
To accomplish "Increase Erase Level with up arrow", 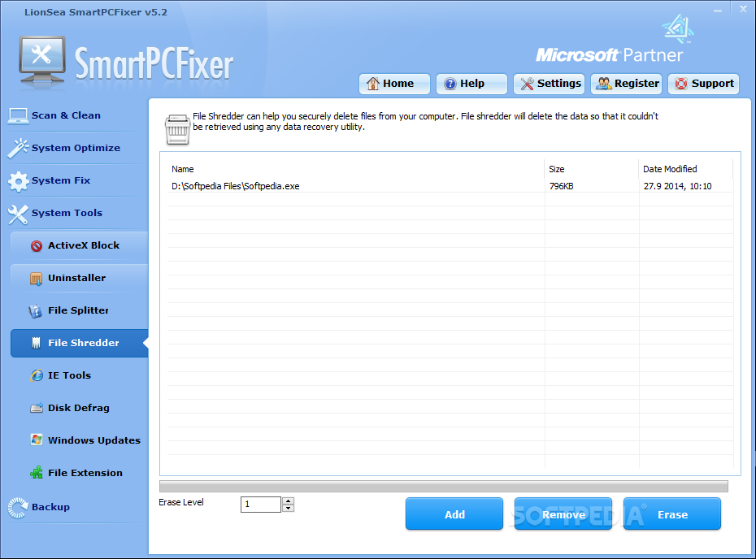I will 288,500.
